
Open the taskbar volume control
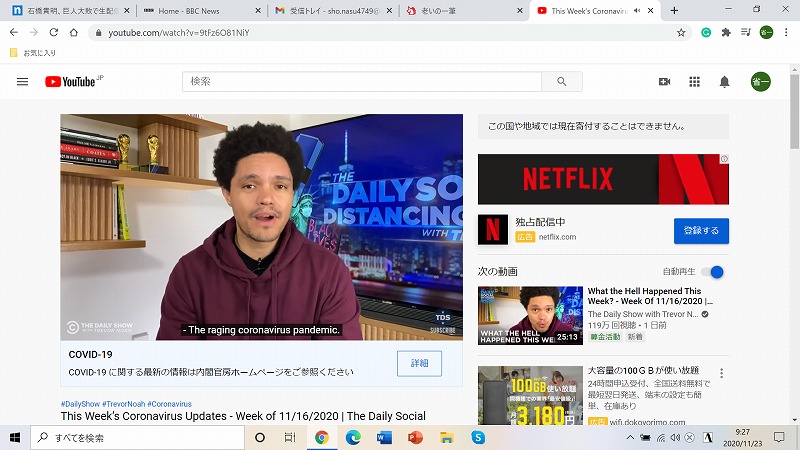676,438
